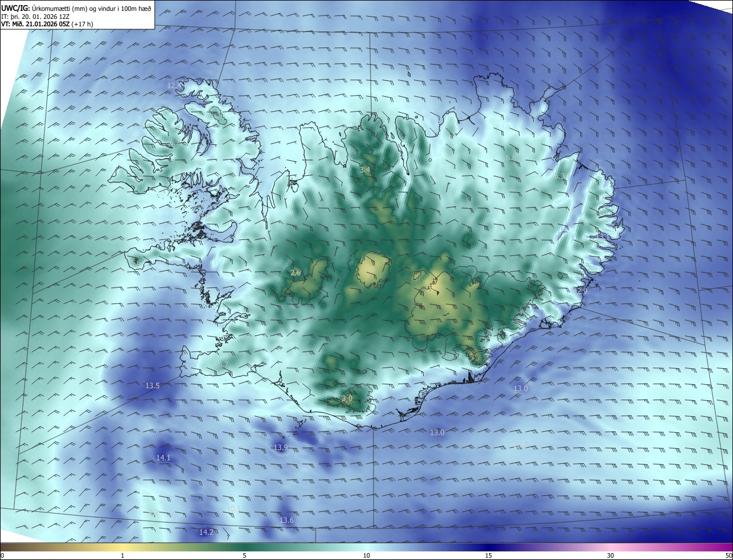Click the UWC/IG title heading
Image resolution: width=733 pixels, height=560 pixels.
tap(15, 8)
